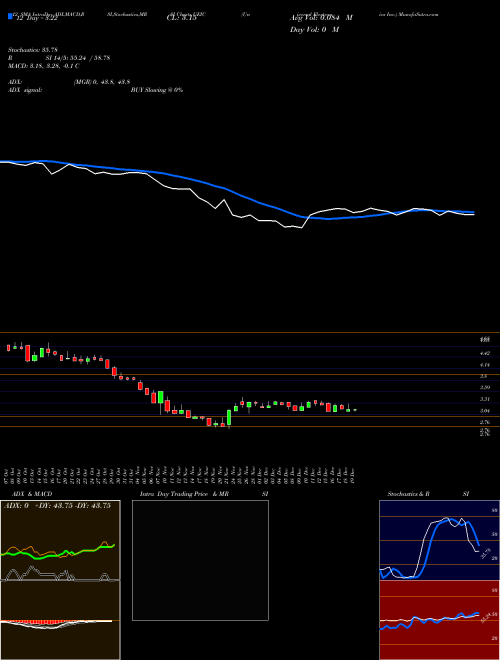Click the 'Day Vol: 0 M' readout
500x660 pixels.
(x=314, y=30)
